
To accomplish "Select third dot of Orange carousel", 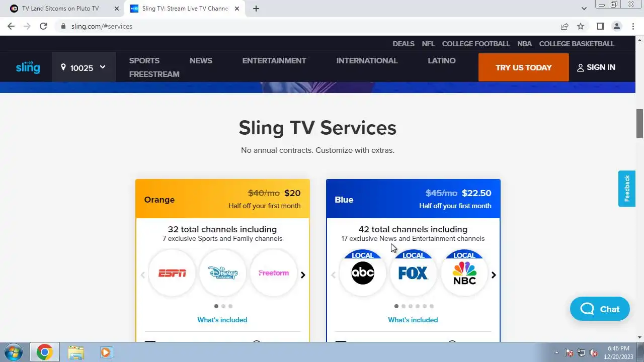I will pyautogui.click(x=230, y=306).
